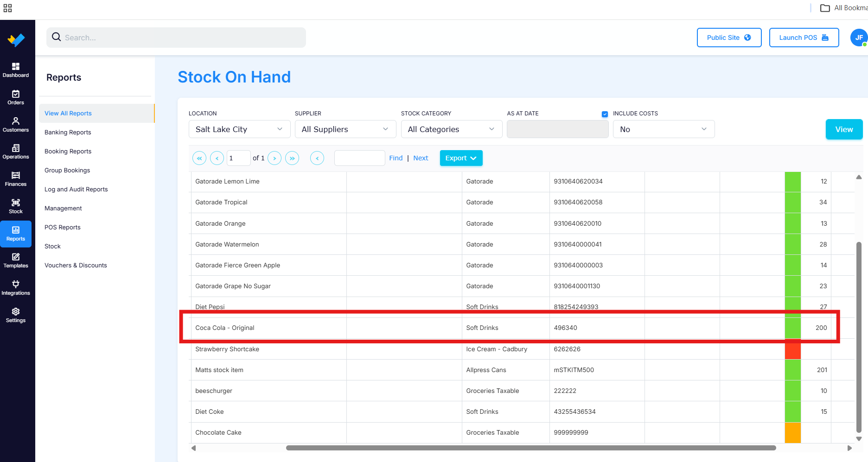The width and height of the screenshot is (868, 462).
Task: Open the Orders sidebar icon
Action: tap(16, 97)
